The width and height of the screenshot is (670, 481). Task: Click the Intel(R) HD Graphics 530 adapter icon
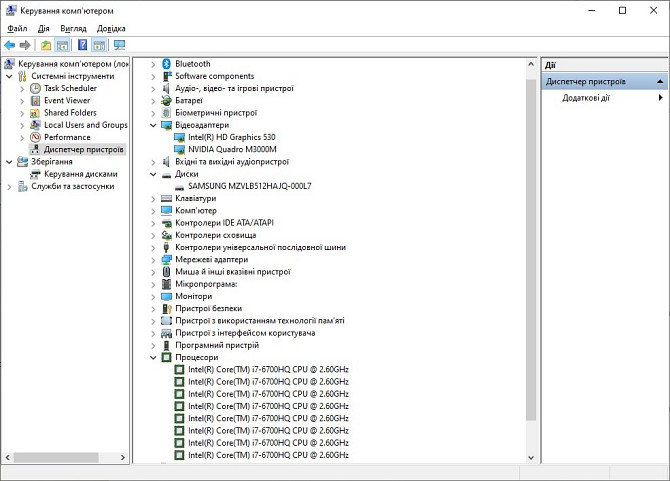179,138
